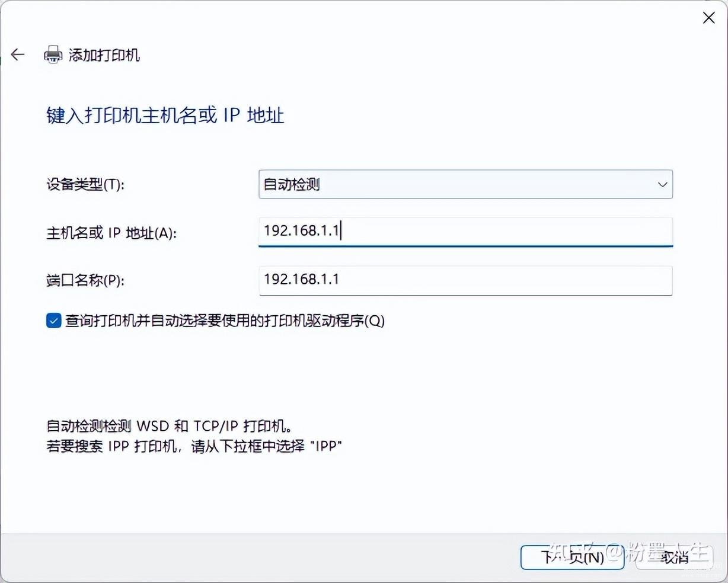Click the 键入打印机主机名或 IP 地址 heading
The height and width of the screenshot is (583, 728).
[165, 115]
